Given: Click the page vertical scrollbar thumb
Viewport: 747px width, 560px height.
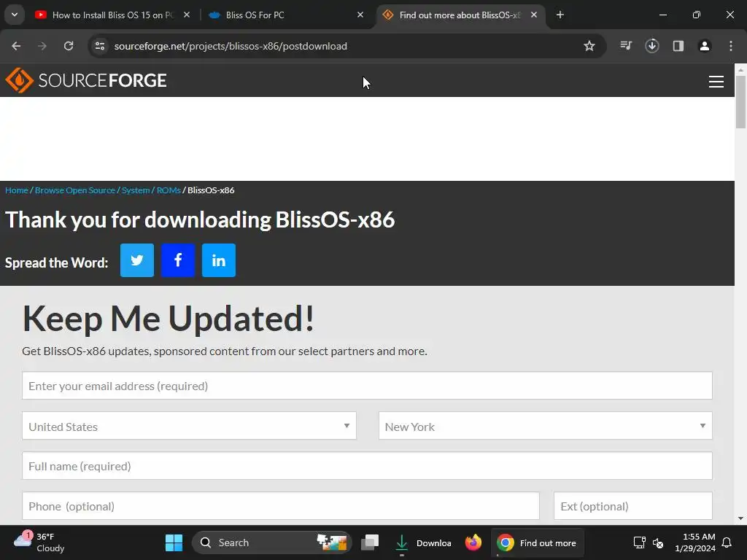Looking at the screenshot, I should point(740,102).
